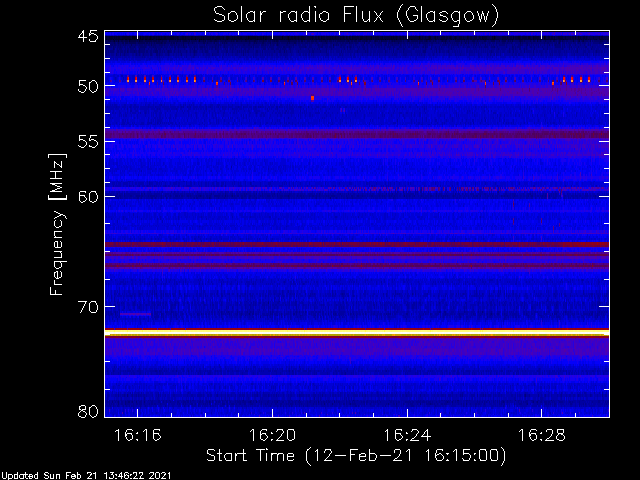Click the time tick label "16:28"

(x=542, y=436)
